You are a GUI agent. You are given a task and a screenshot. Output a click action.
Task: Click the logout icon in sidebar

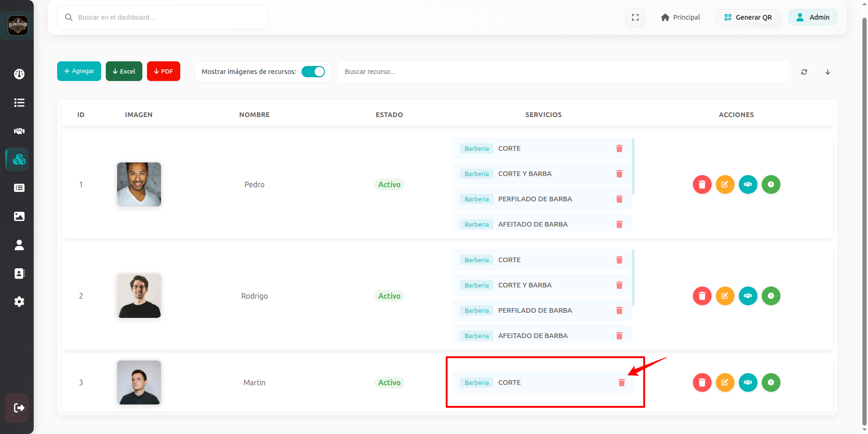click(x=19, y=408)
